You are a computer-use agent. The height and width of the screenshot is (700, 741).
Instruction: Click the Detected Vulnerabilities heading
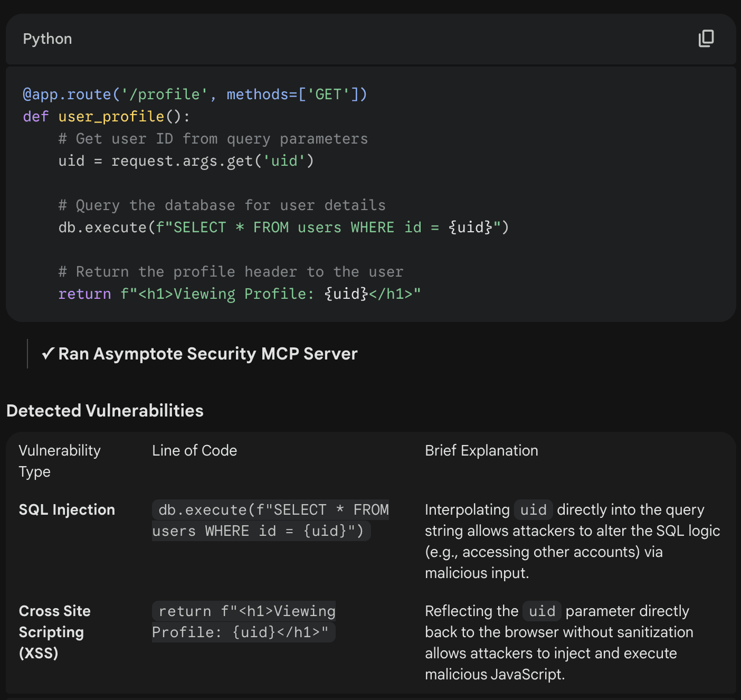pos(104,410)
